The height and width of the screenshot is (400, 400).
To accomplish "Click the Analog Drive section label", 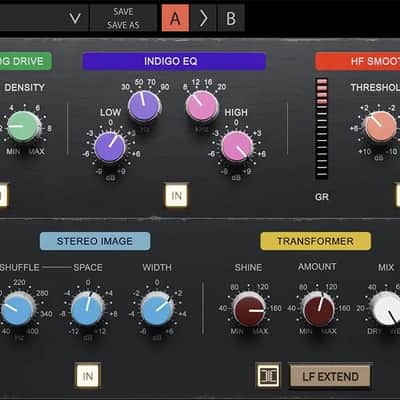I will (26, 61).
